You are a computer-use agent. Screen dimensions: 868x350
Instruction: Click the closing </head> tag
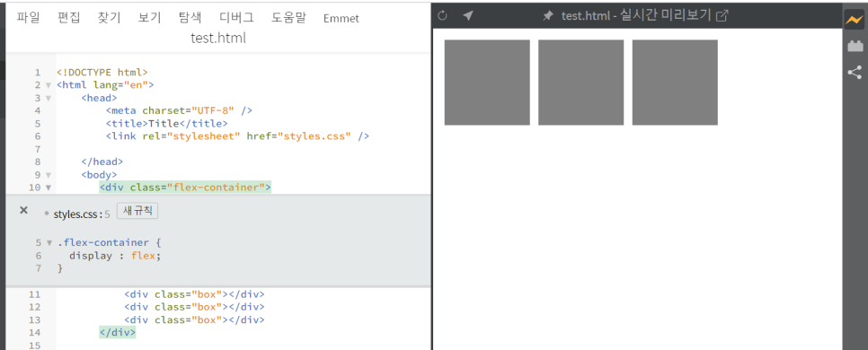102,162
